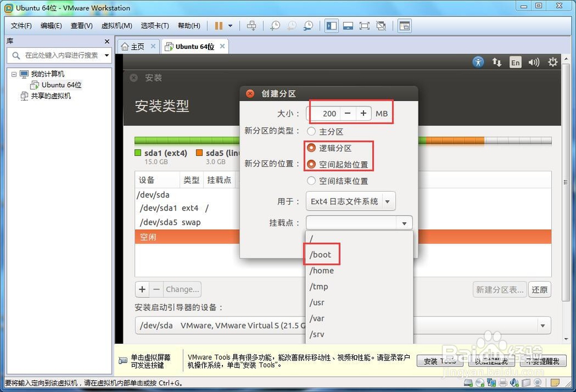Revert to the previous snapshot
Viewport: 576px width, 392px height.
291,26
